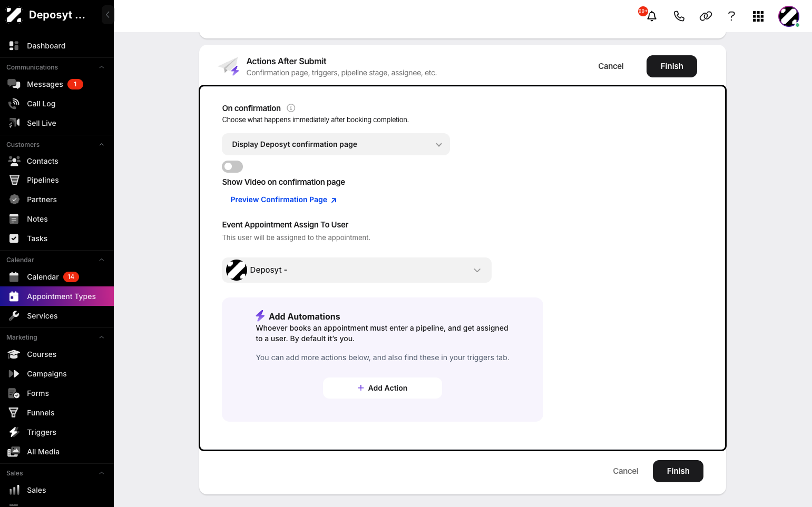Open the user profile avatar
812x507 pixels.
pos(789,16)
